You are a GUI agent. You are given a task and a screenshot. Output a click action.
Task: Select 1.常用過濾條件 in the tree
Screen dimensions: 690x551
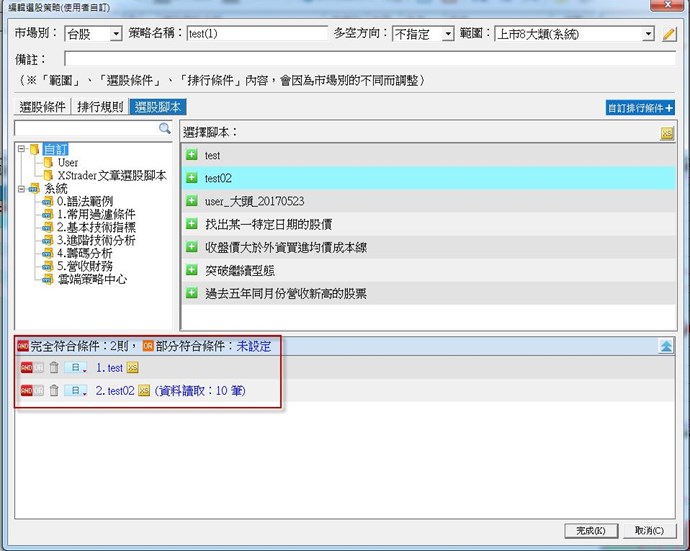point(96,214)
